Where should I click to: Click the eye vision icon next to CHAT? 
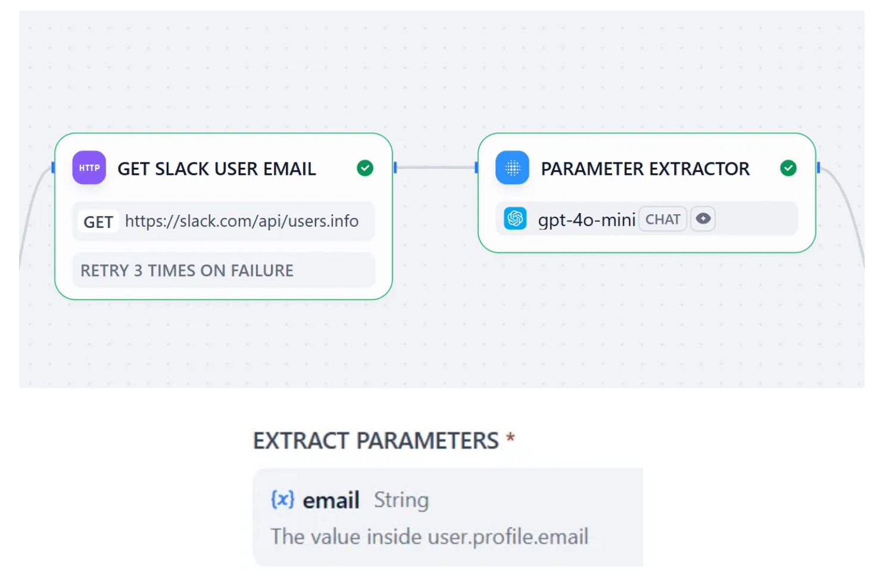(x=703, y=219)
